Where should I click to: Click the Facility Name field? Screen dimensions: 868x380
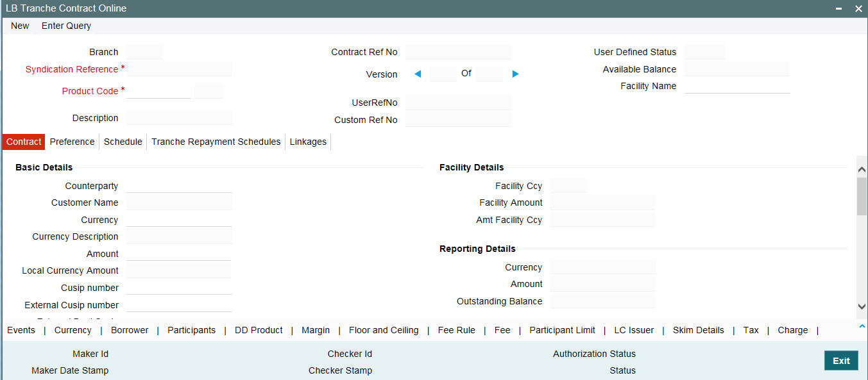[737, 86]
